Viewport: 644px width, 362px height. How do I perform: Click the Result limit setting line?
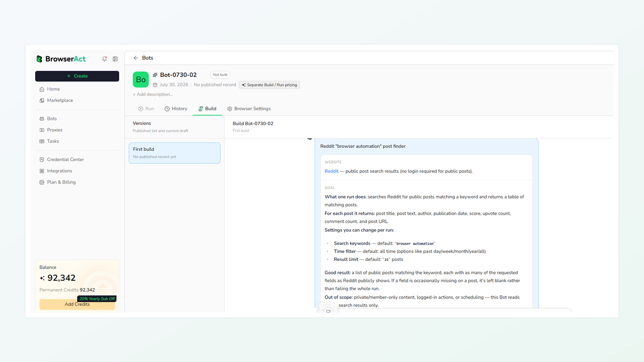(x=368, y=259)
